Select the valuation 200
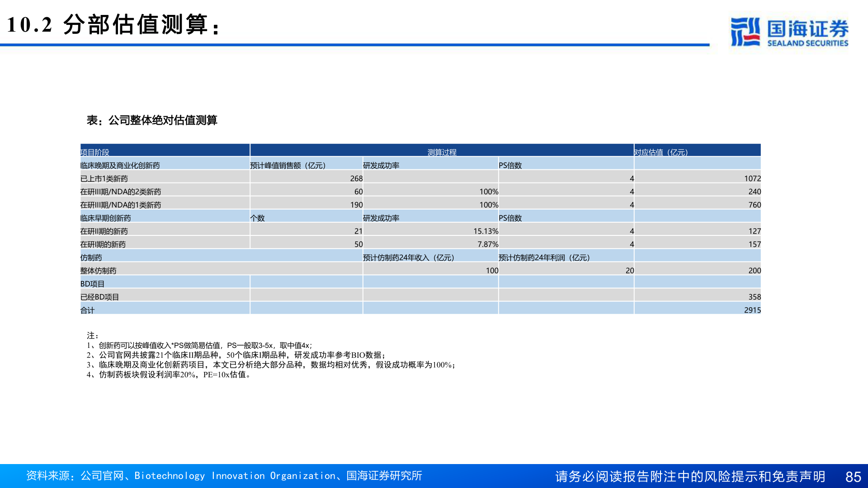The image size is (868, 488). point(755,270)
